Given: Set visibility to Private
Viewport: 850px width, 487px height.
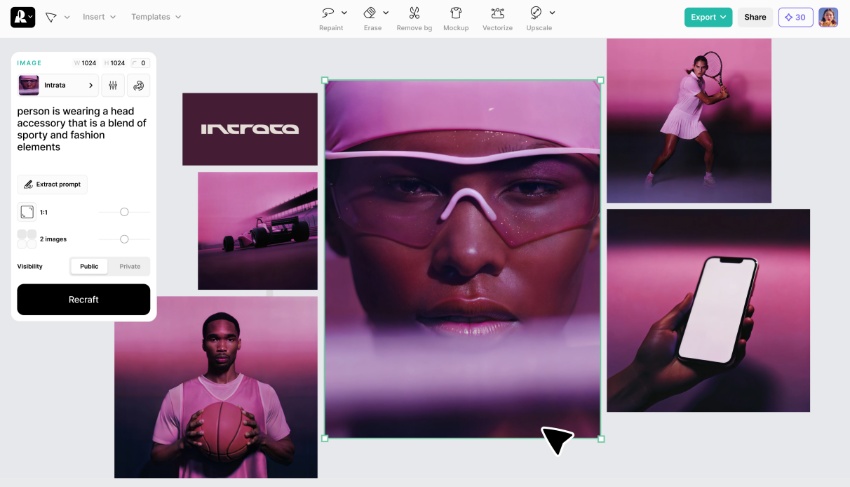Looking at the screenshot, I should tap(130, 266).
